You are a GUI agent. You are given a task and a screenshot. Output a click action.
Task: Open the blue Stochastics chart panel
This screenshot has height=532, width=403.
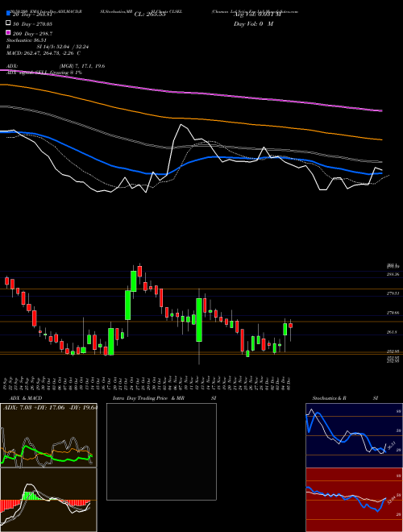(354, 435)
